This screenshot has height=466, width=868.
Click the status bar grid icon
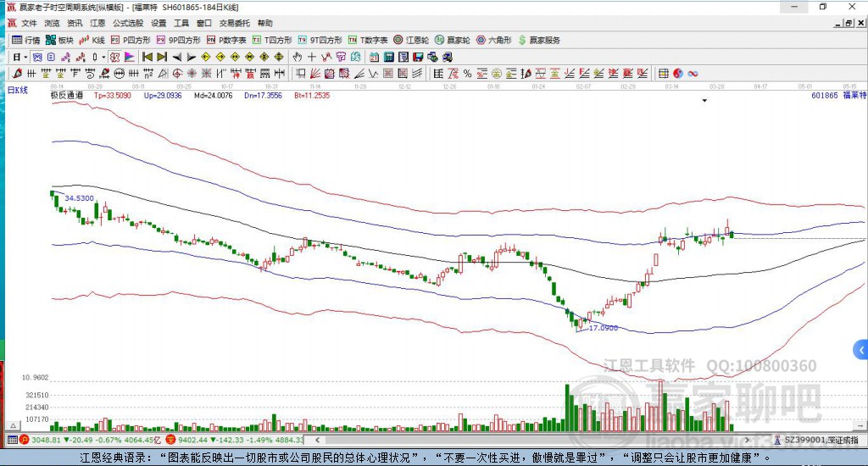(x=12, y=440)
